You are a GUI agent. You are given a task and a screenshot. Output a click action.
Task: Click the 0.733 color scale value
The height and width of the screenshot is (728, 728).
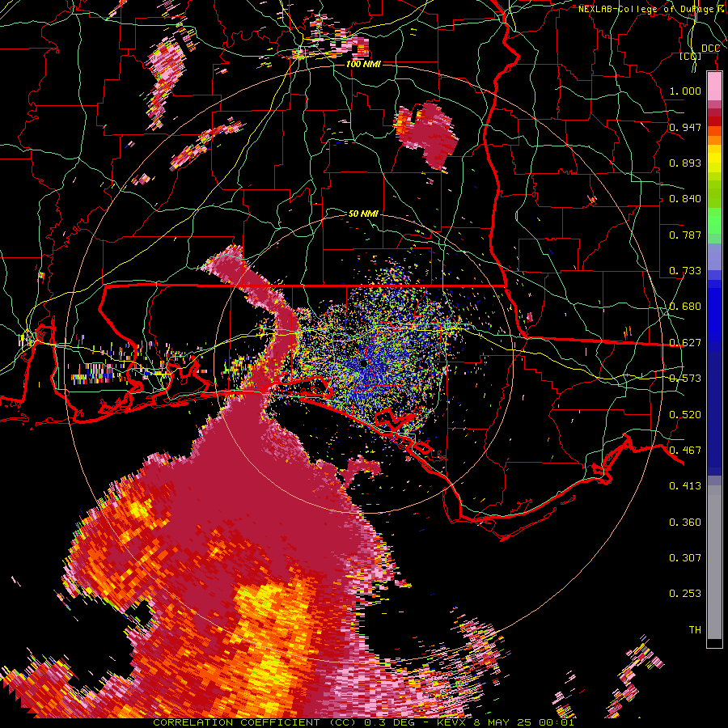[685, 271]
